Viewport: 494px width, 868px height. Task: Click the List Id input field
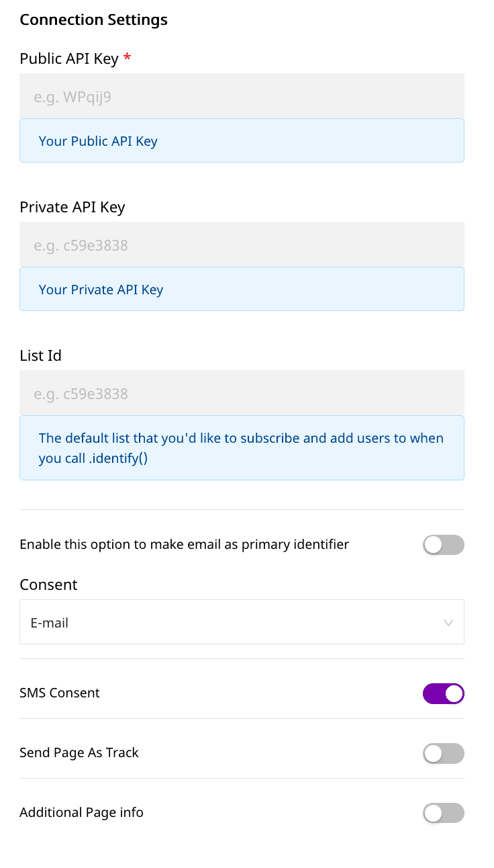pyautogui.click(x=242, y=394)
